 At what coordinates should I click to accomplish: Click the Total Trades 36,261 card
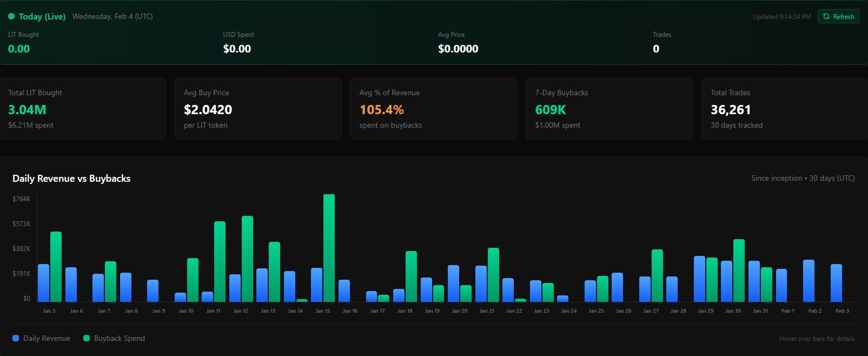(784, 109)
